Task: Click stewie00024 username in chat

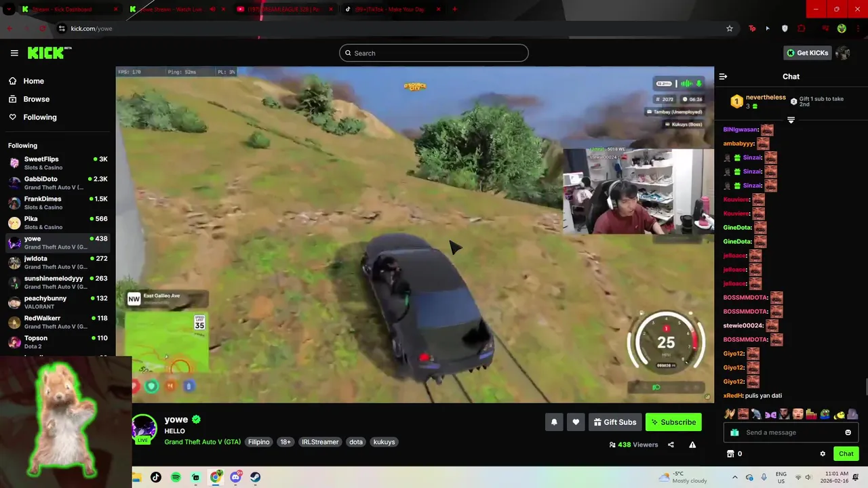Action: pos(743,325)
